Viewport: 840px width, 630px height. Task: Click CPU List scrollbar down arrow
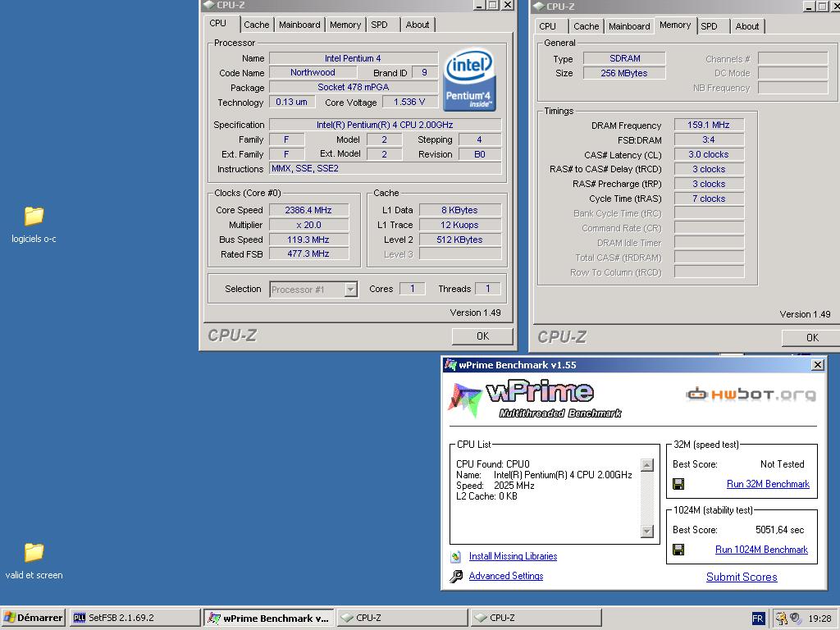pos(647,531)
